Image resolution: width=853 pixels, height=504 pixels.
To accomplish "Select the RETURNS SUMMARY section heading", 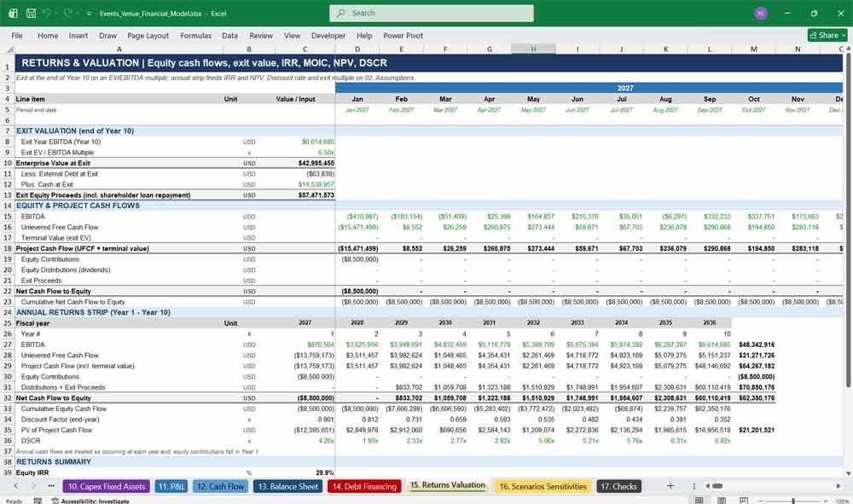I will pos(54,461).
